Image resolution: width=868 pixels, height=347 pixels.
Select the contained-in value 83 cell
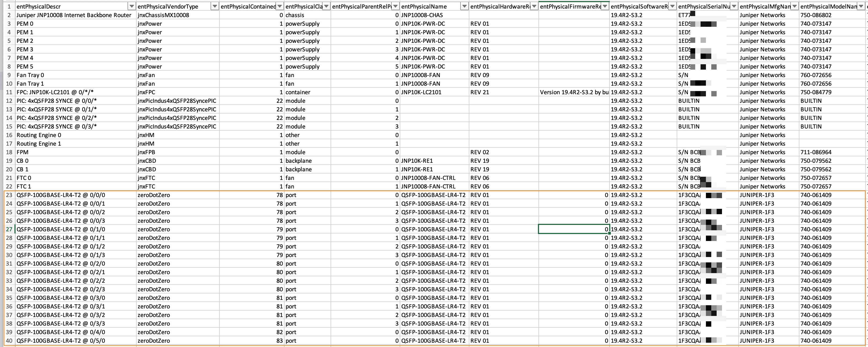point(252,341)
